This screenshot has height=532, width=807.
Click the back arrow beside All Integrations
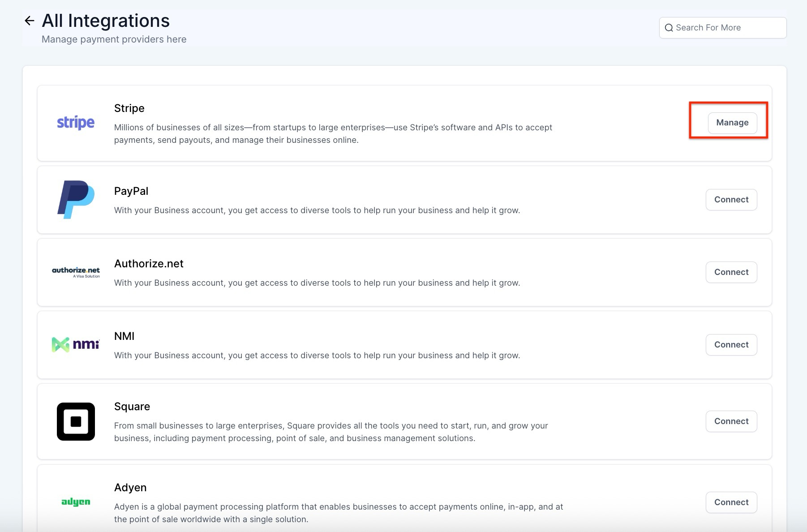tap(30, 21)
